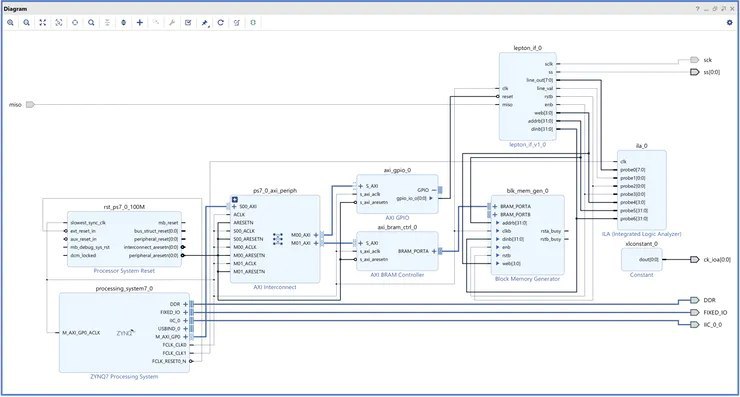Select the blk_mem_gen_0 block title
This screenshot has height=397, width=740.
pyautogui.click(x=528, y=191)
